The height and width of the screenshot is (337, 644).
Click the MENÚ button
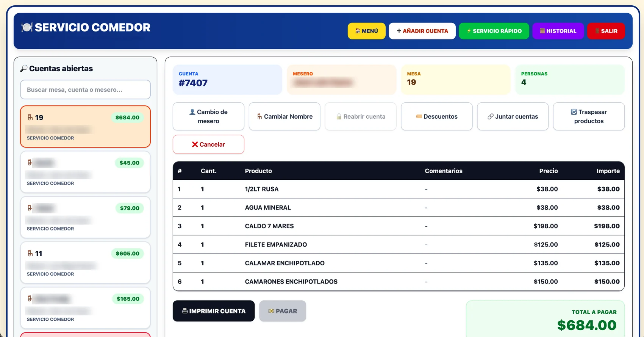pyautogui.click(x=366, y=31)
